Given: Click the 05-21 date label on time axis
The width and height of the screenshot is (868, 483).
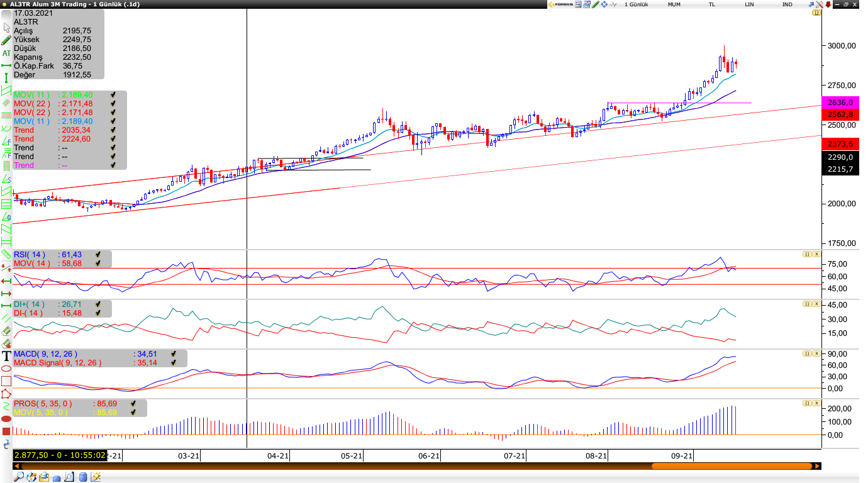Looking at the screenshot, I should (352, 456).
